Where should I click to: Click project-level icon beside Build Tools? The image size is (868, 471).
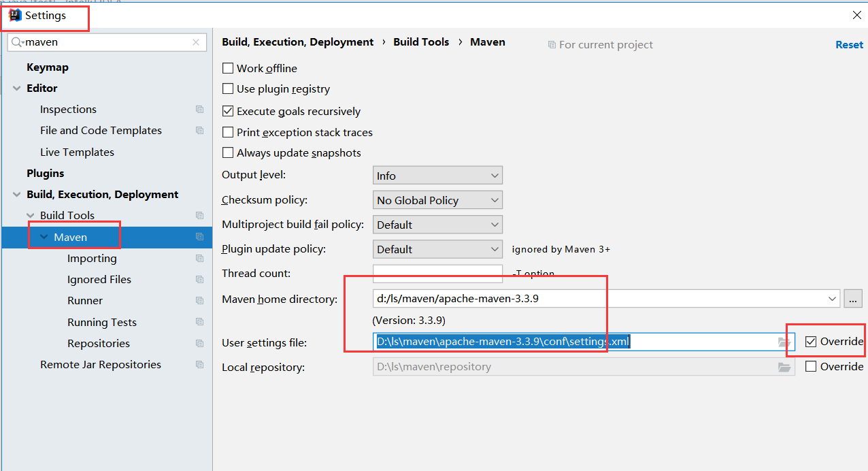click(199, 216)
